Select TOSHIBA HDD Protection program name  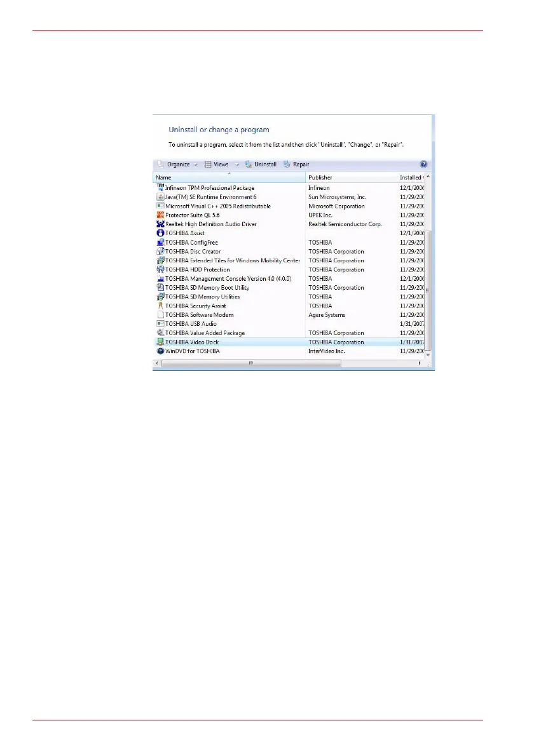coord(197,270)
